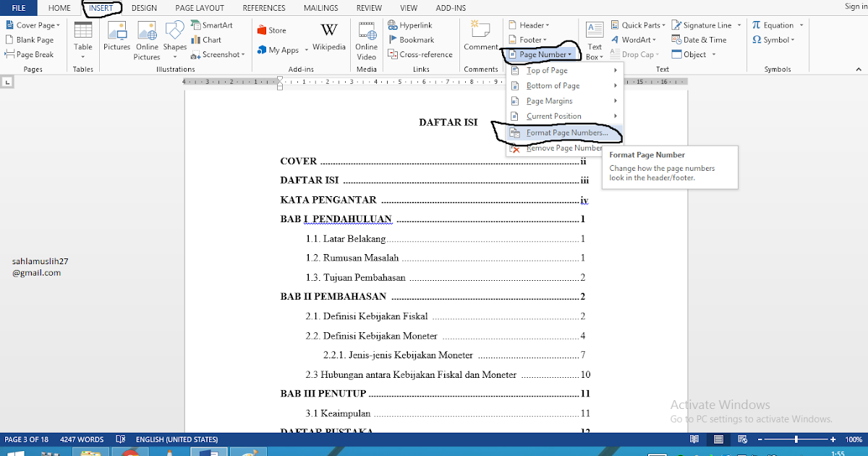Switch to the REFERENCES ribbon tab
Viewport: 868px width, 456px height.
click(x=264, y=8)
